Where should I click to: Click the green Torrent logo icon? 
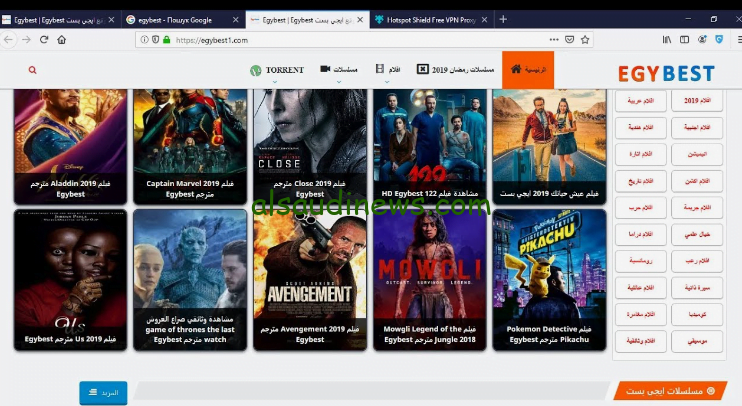click(x=256, y=71)
